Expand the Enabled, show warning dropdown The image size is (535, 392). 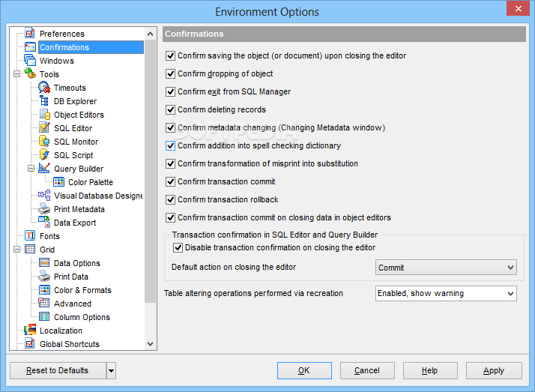tap(446, 293)
